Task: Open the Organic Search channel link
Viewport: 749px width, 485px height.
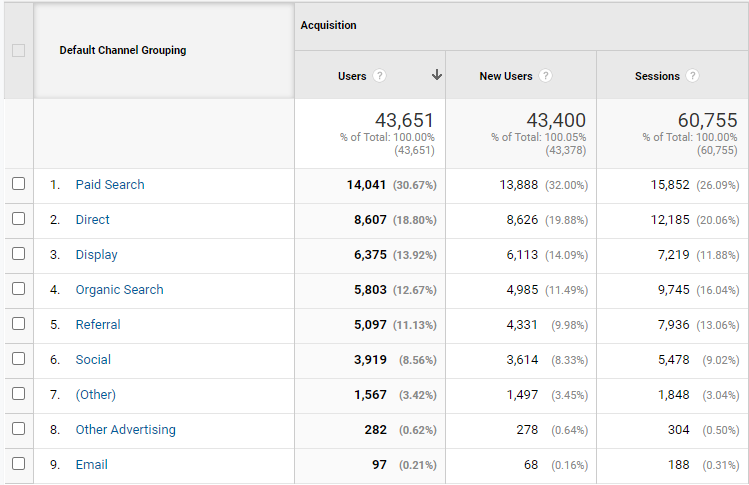Action: click(x=119, y=290)
